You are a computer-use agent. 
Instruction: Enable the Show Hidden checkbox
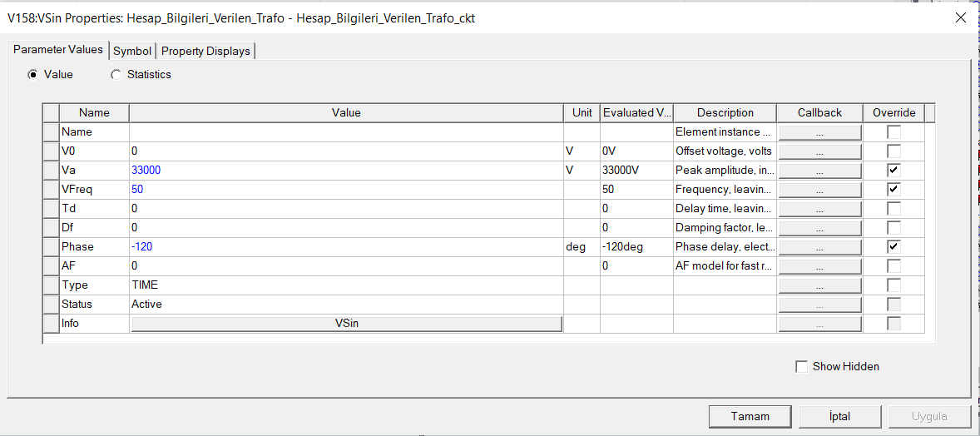click(802, 367)
